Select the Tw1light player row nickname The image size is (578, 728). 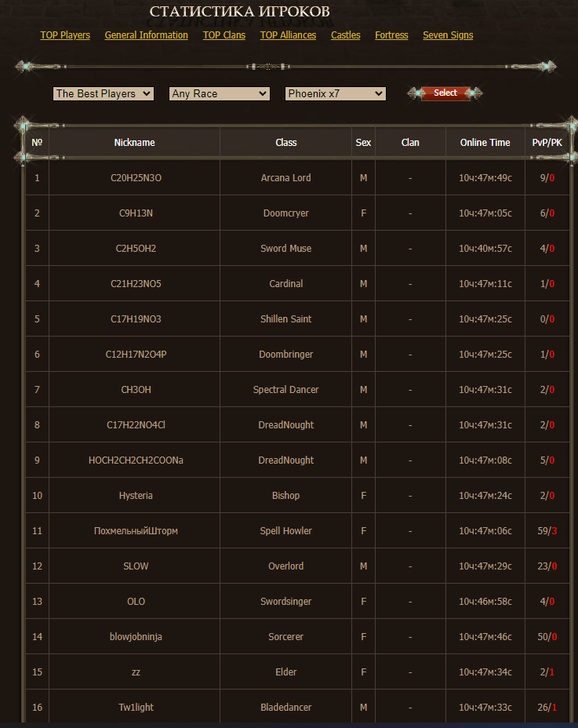[136, 708]
